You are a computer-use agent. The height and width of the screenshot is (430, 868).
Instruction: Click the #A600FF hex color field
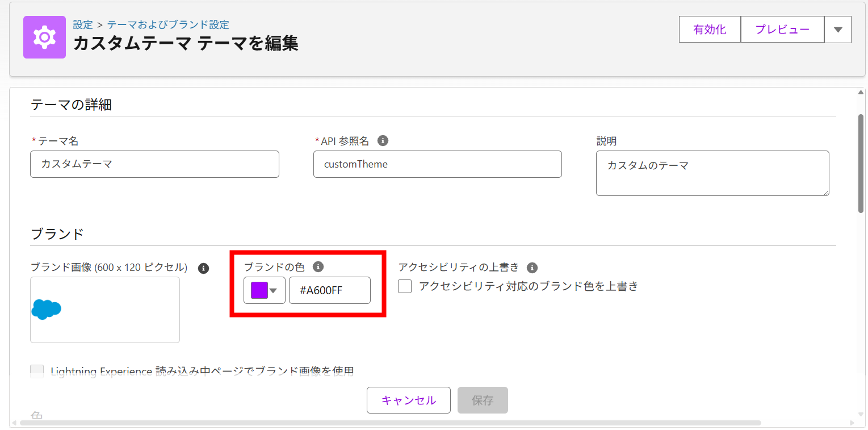pyautogui.click(x=329, y=290)
